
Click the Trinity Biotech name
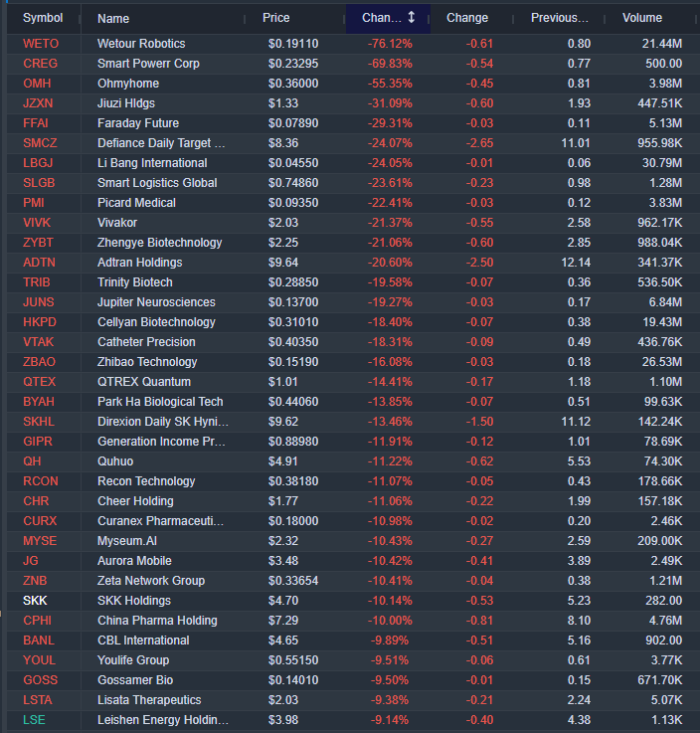pos(134,282)
